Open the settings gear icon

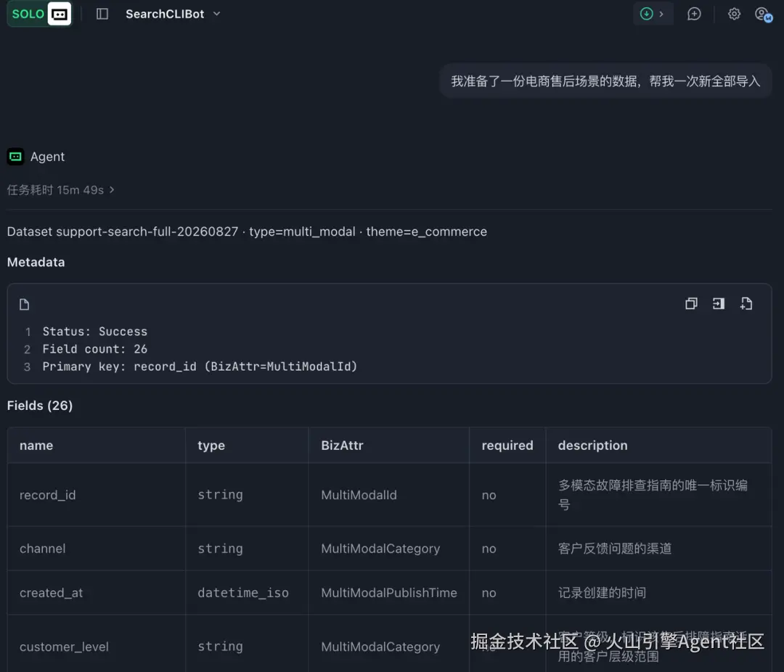pyautogui.click(x=734, y=14)
